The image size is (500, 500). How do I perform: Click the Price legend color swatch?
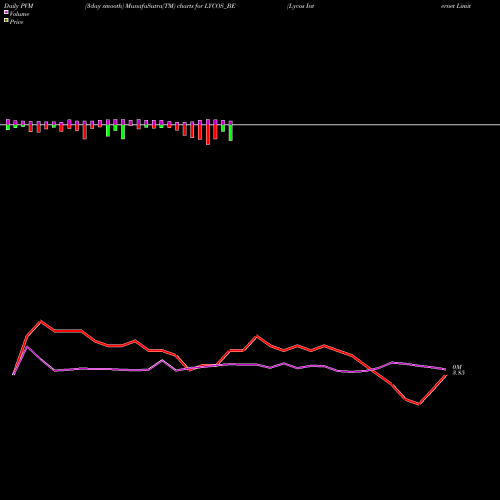coord(6,20)
